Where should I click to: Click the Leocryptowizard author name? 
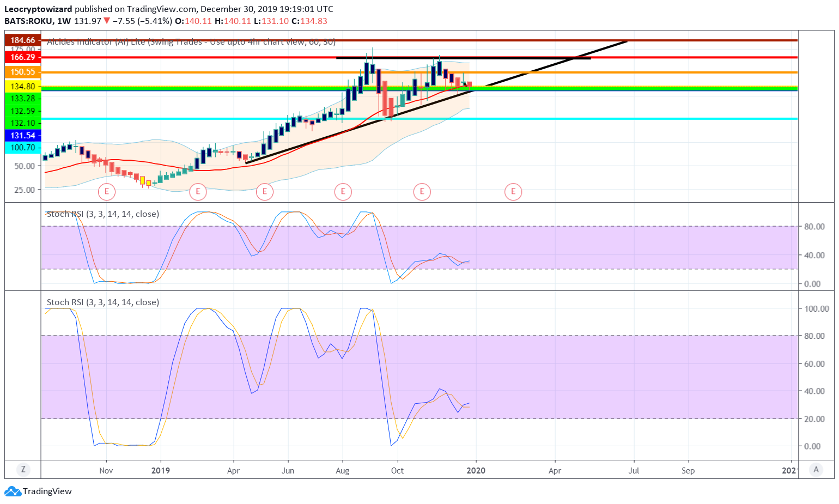pos(38,9)
